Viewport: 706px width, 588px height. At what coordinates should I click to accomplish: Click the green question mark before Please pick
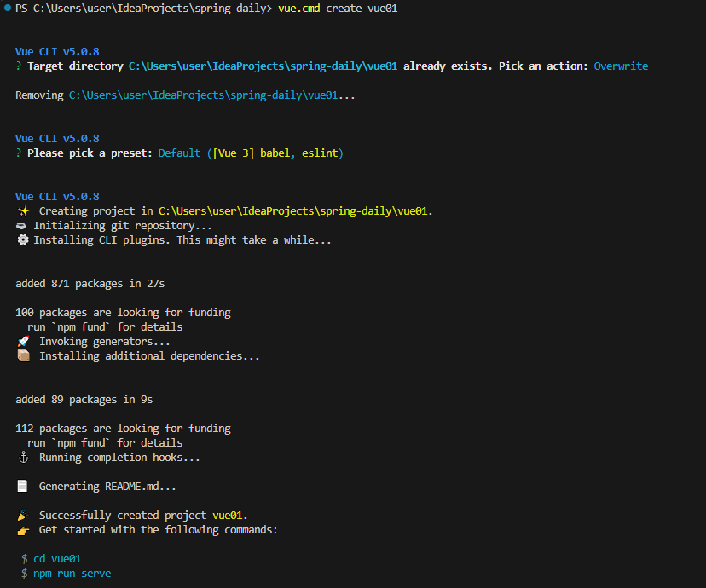[x=19, y=153]
